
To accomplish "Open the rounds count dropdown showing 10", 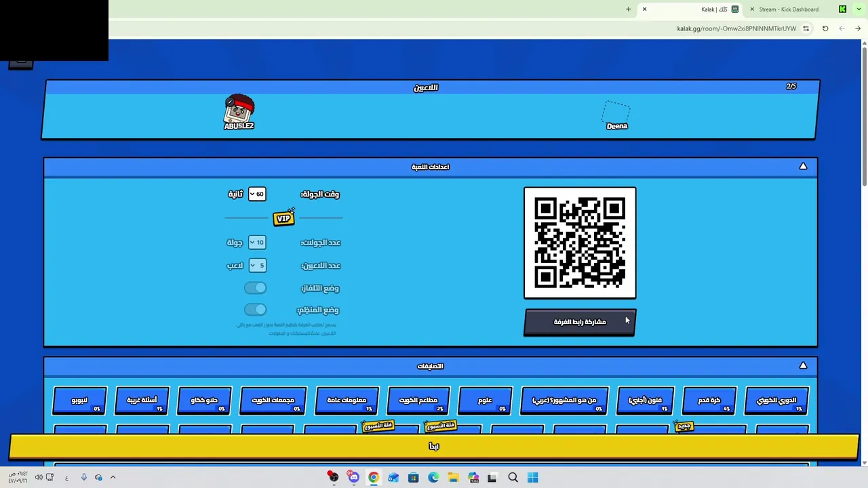I will pos(257,242).
